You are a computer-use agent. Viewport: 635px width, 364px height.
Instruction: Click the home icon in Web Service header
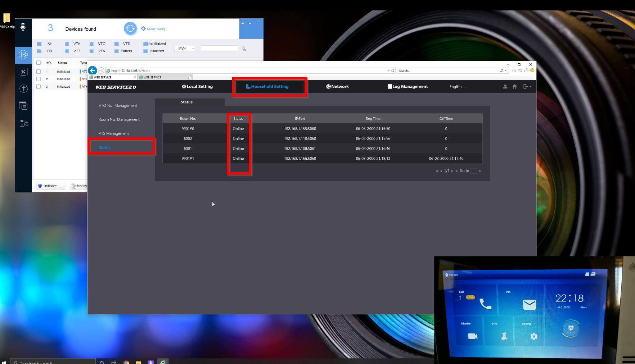coord(515,87)
